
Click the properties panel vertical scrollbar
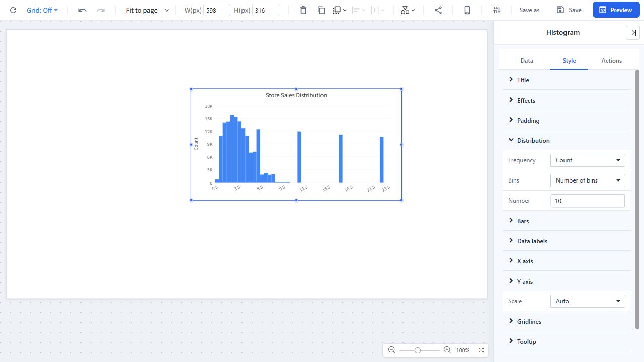click(x=637, y=199)
